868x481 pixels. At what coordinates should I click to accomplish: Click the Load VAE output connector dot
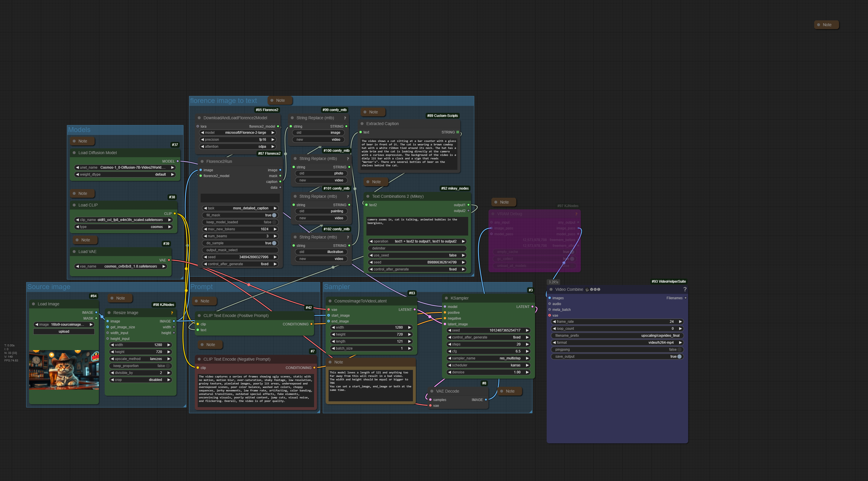(x=169, y=260)
